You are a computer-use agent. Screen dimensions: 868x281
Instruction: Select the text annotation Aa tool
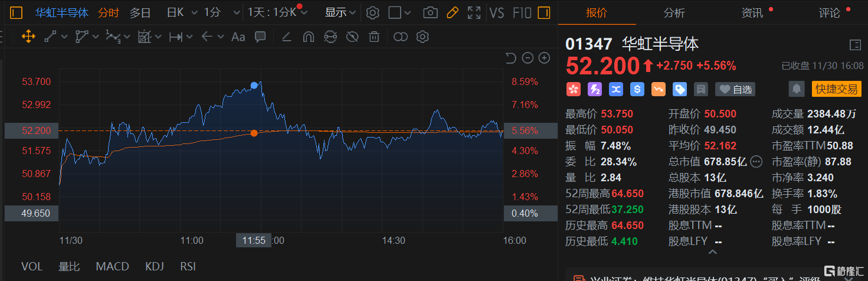click(x=238, y=37)
